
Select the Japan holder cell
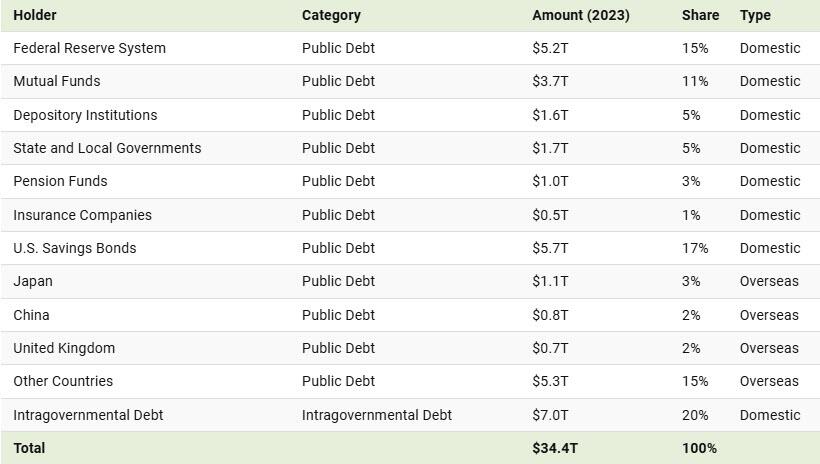point(33,281)
